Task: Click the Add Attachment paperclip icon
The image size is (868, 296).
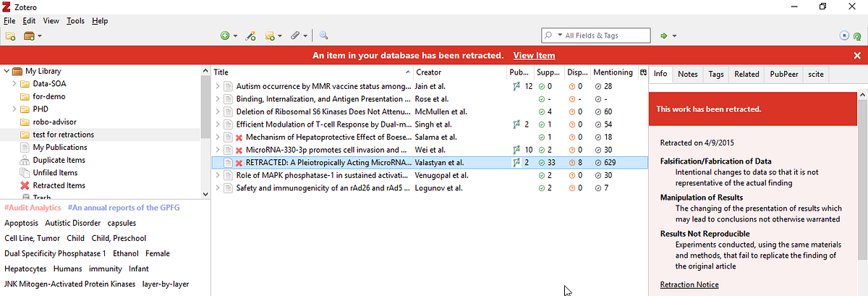Action: pyautogui.click(x=295, y=35)
